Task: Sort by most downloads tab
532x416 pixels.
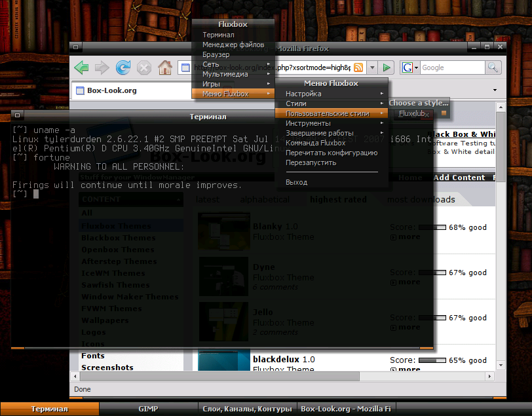Action: pyautogui.click(x=421, y=200)
